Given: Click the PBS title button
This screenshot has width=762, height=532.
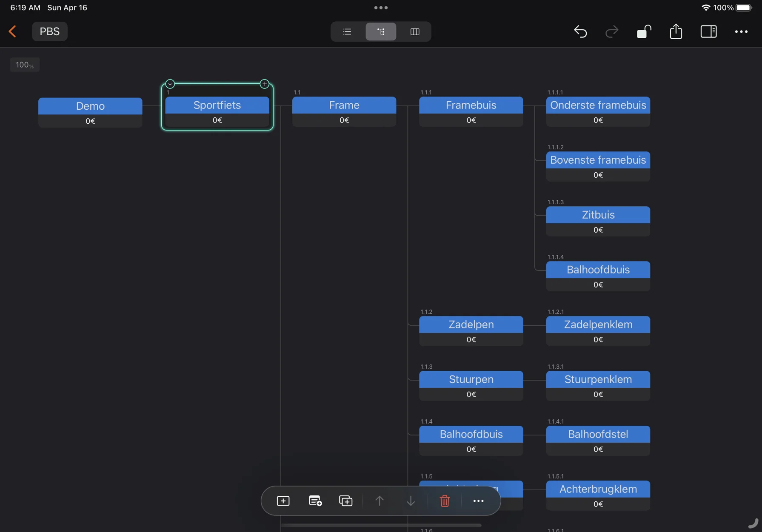Looking at the screenshot, I should coord(50,31).
